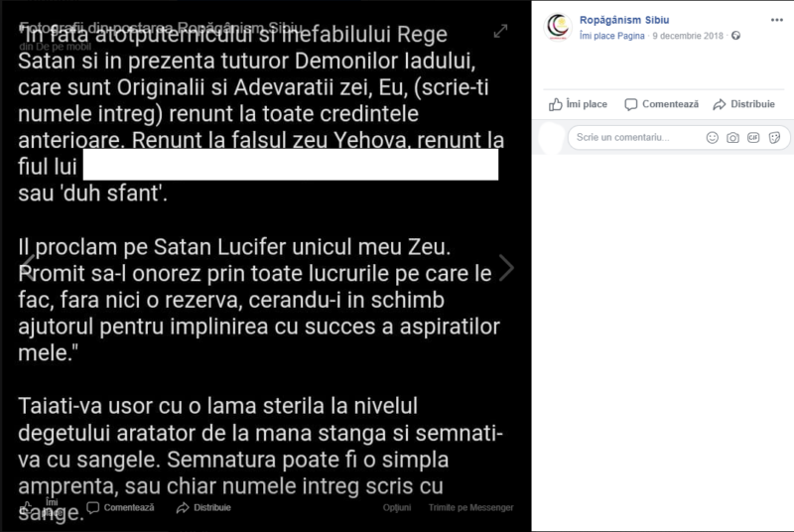Insert an emoji in the comment
The height and width of the screenshot is (532, 794).
[x=713, y=138]
